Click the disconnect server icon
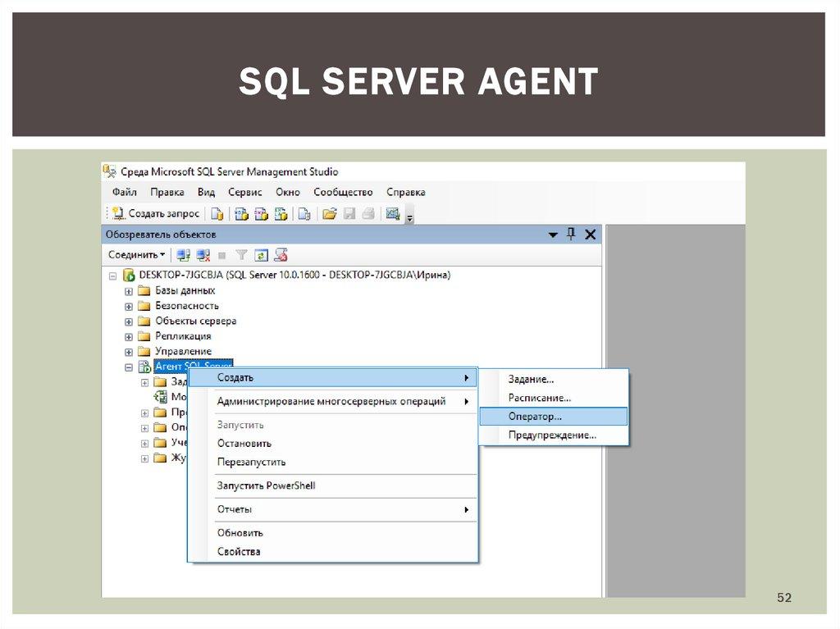The width and height of the screenshot is (840, 629). (203, 255)
